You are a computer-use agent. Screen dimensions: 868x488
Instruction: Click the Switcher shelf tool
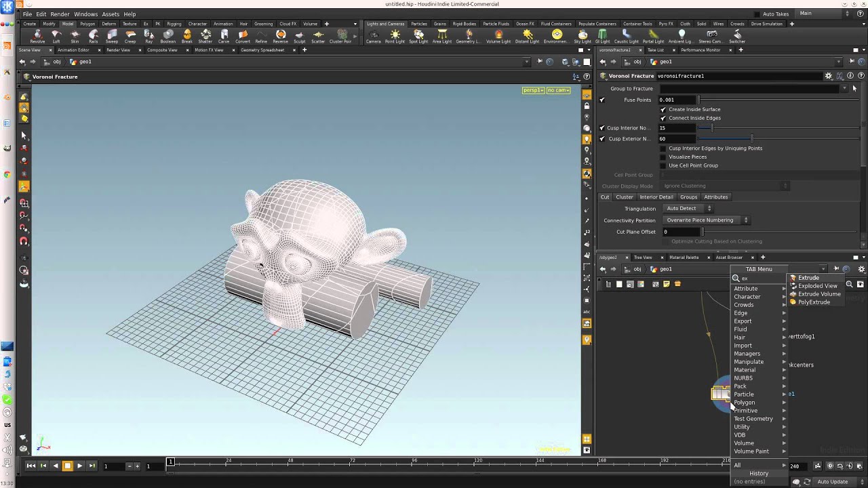pos(737,37)
